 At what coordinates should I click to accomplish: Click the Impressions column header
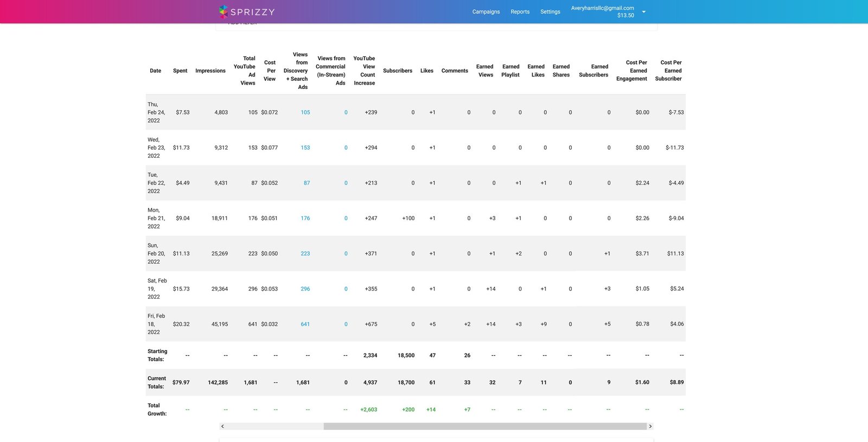[x=210, y=71]
